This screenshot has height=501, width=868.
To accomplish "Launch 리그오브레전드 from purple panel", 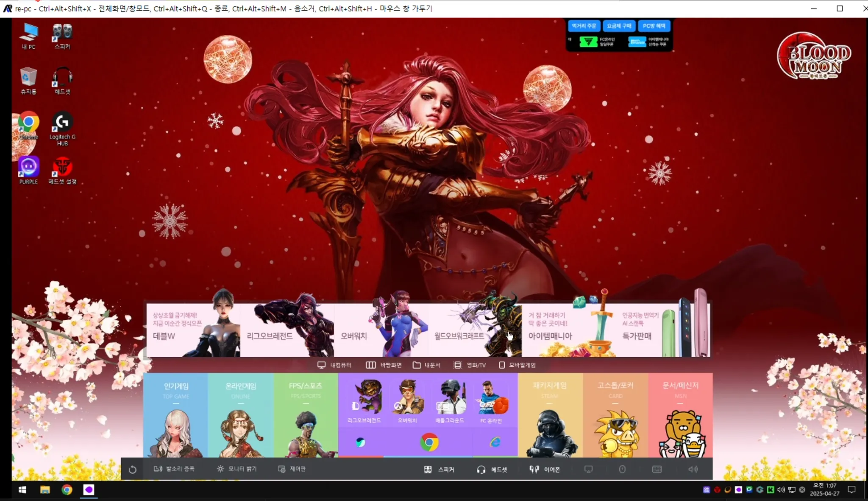I will (364, 401).
